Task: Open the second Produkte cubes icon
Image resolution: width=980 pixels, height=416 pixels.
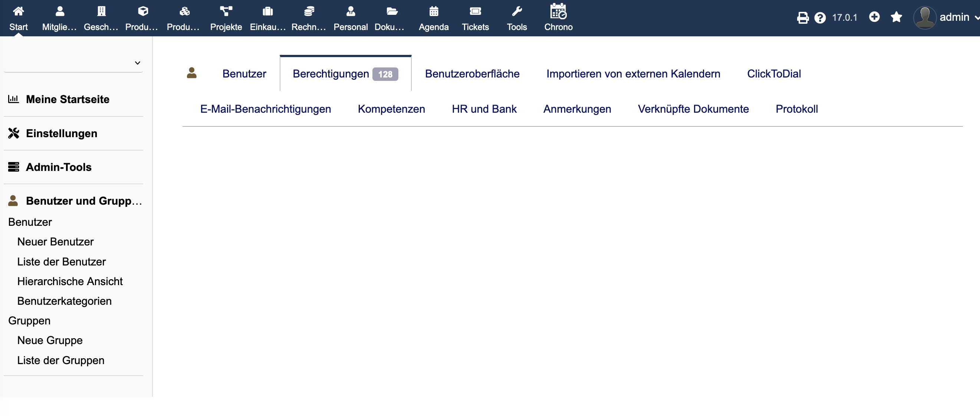Action: point(184,11)
